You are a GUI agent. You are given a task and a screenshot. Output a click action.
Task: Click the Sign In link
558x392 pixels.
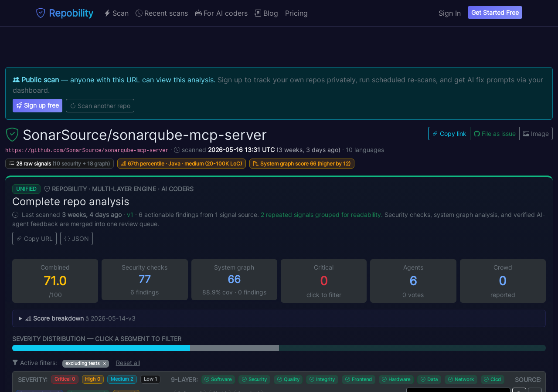(x=449, y=13)
